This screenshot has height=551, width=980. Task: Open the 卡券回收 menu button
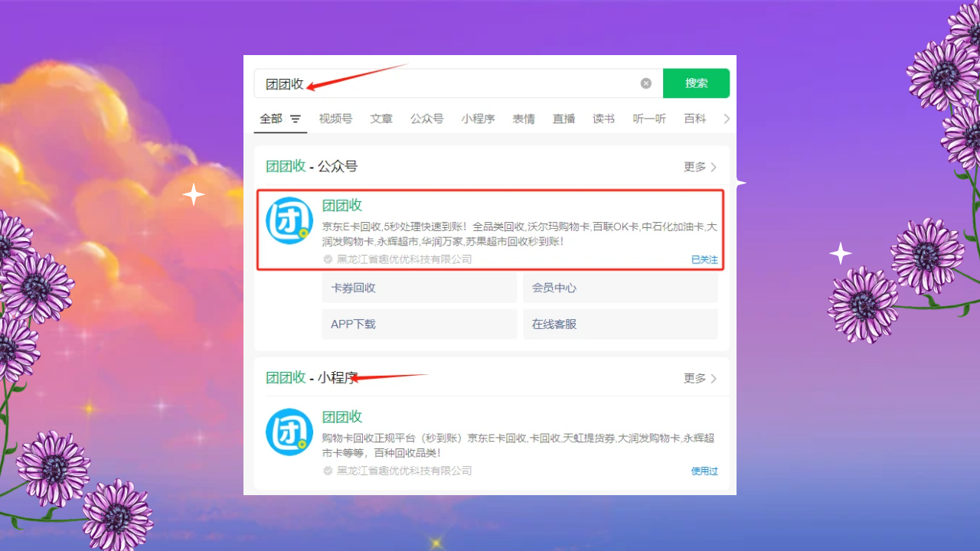420,289
